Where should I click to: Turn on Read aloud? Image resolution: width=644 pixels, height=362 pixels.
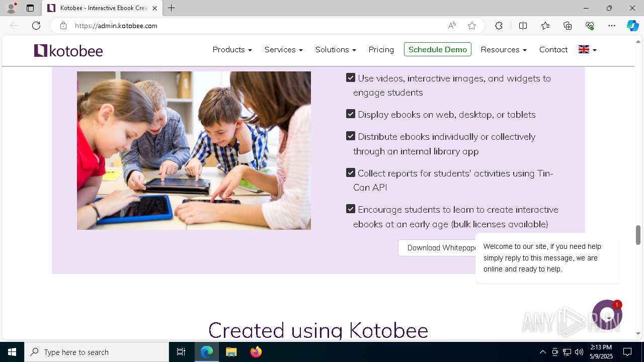452,26
